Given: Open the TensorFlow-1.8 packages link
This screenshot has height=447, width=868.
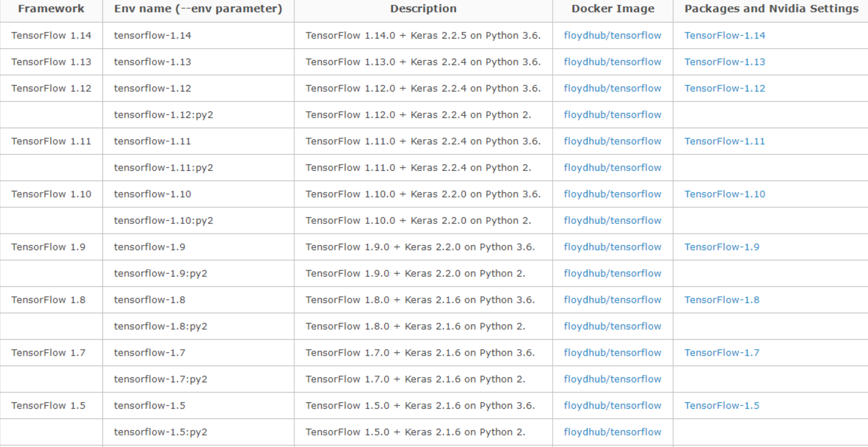Looking at the screenshot, I should pyautogui.click(x=722, y=300).
